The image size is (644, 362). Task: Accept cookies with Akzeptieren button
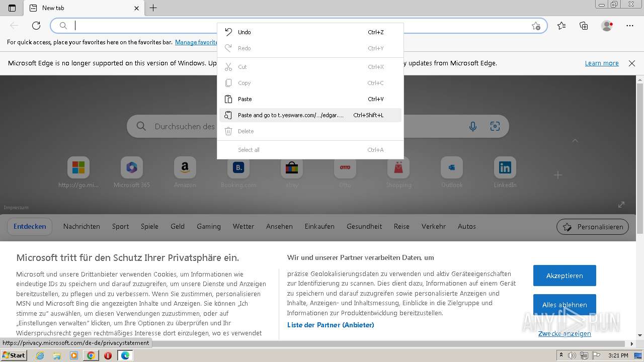coord(565,276)
